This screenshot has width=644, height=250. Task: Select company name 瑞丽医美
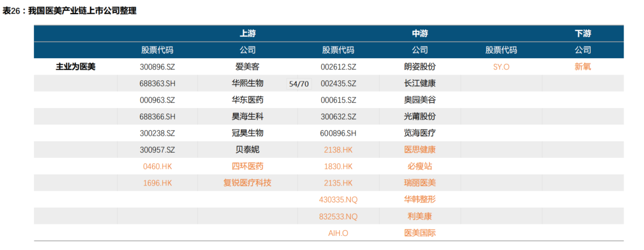coord(420,183)
